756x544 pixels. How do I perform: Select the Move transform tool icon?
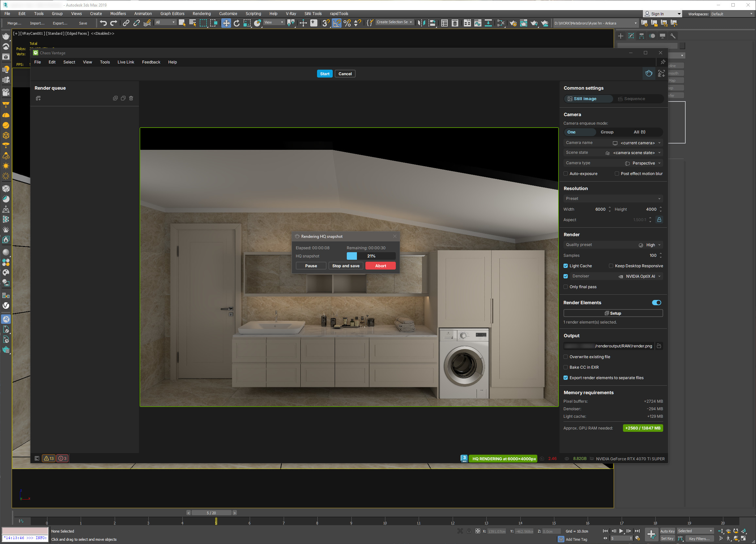pyautogui.click(x=226, y=23)
